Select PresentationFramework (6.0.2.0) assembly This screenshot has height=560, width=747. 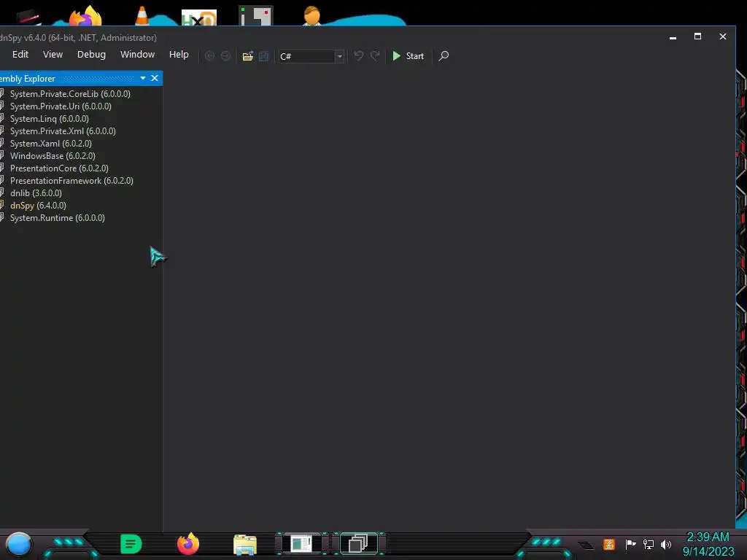71,181
